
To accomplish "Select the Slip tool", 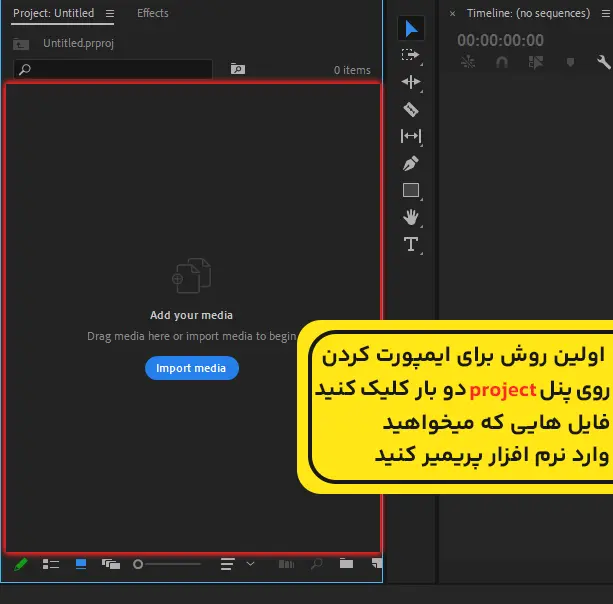I will [x=411, y=136].
